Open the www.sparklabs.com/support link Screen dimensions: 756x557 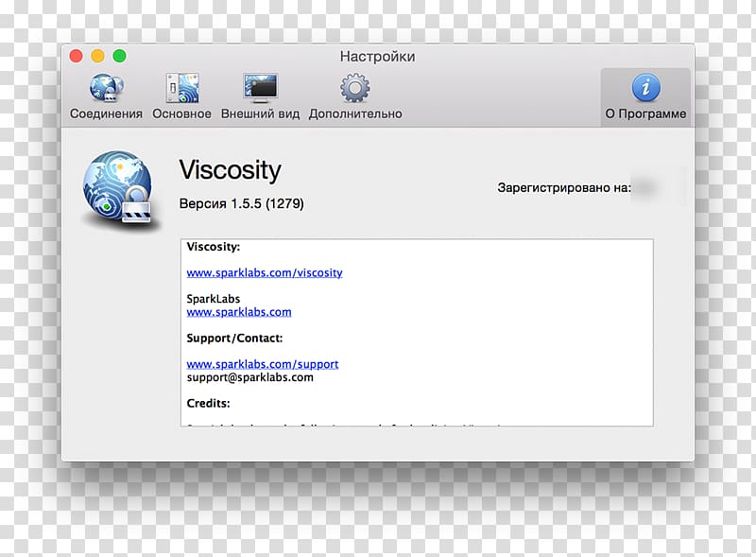point(262,364)
